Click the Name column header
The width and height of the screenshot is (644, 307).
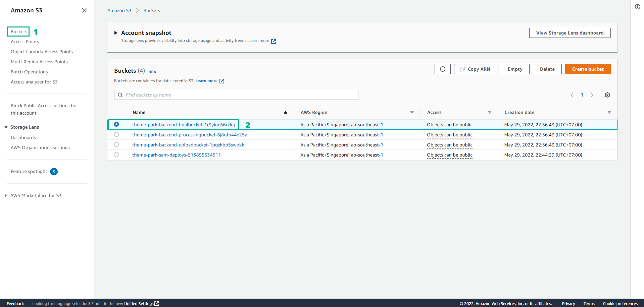[x=139, y=112]
